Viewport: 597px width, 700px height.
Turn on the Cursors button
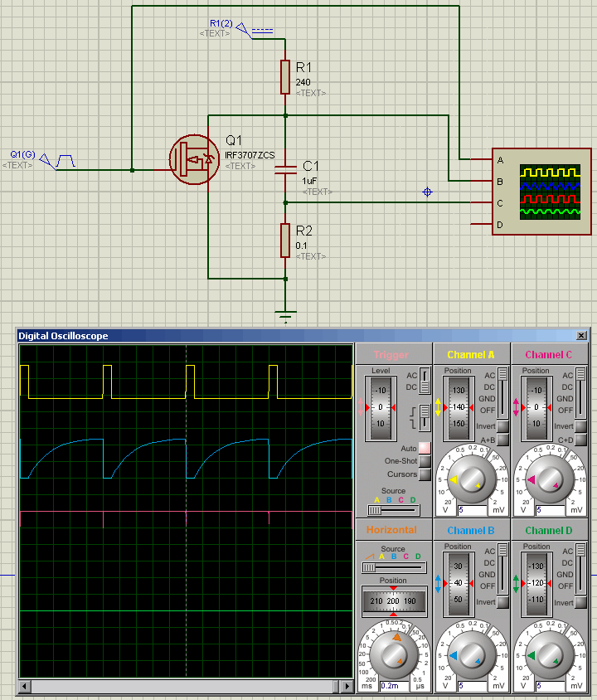pyautogui.click(x=425, y=474)
